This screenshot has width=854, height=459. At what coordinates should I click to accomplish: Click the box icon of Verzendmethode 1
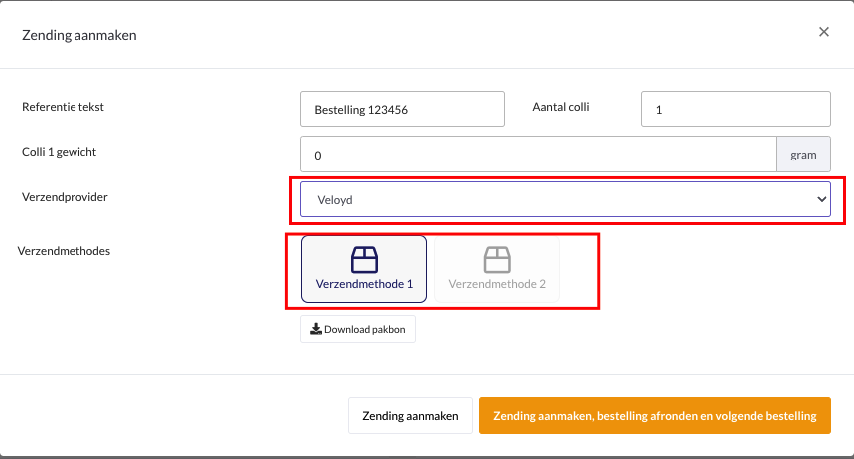pyautogui.click(x=364, y=260)
